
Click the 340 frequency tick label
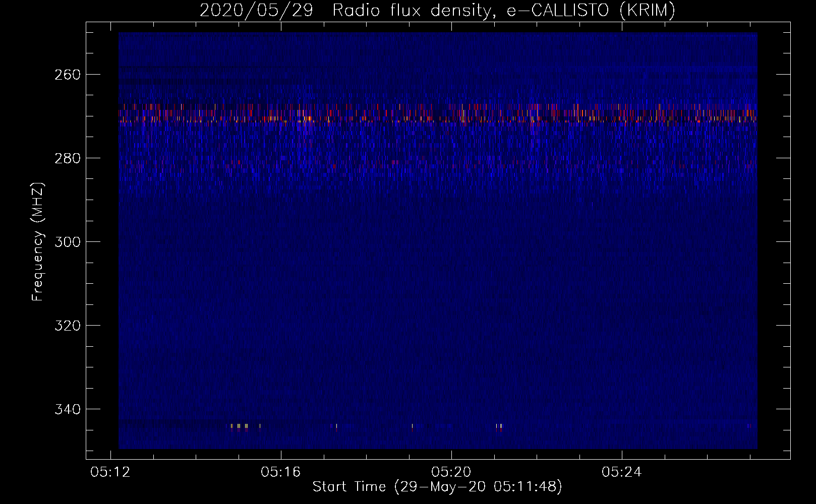(68, 409)
